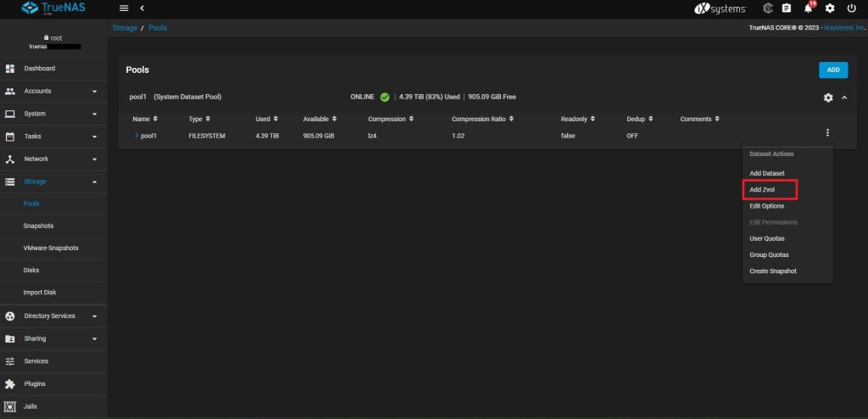Sort by the Dedup column header
This screenshot has width=868, height=419.
640,119
